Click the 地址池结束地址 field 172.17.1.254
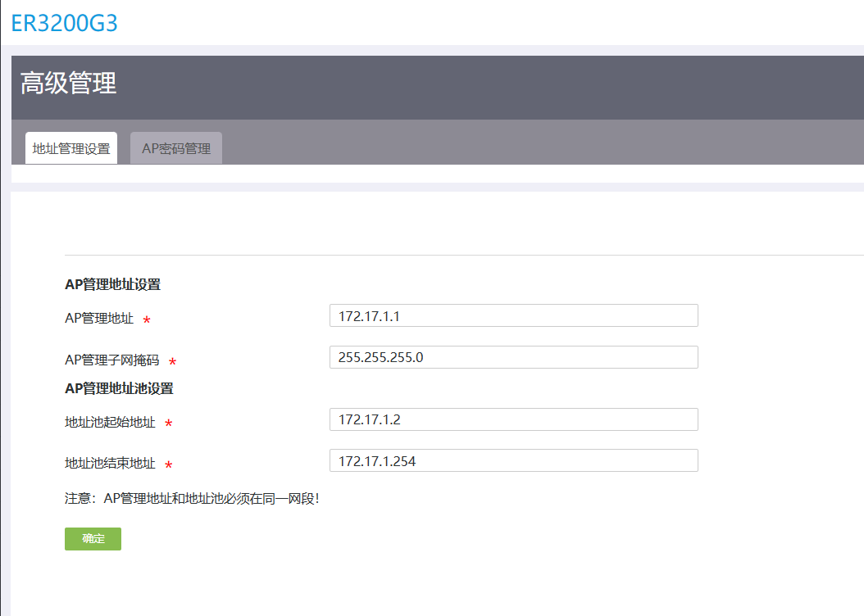The height and width of the screenshot is (616, 864). (513, 460)
